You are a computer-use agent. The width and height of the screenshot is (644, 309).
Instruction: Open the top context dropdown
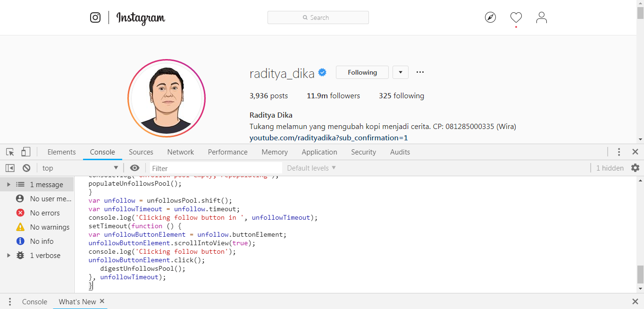click(x=80, y=168)
